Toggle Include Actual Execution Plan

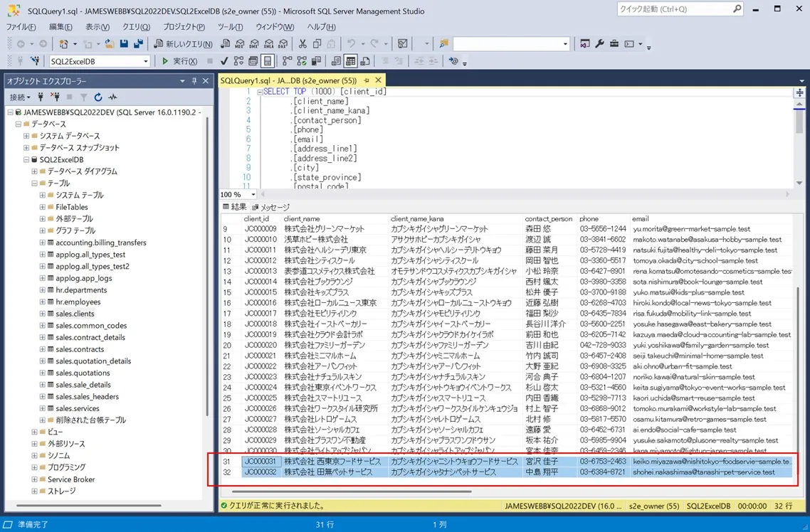(288, 61)
